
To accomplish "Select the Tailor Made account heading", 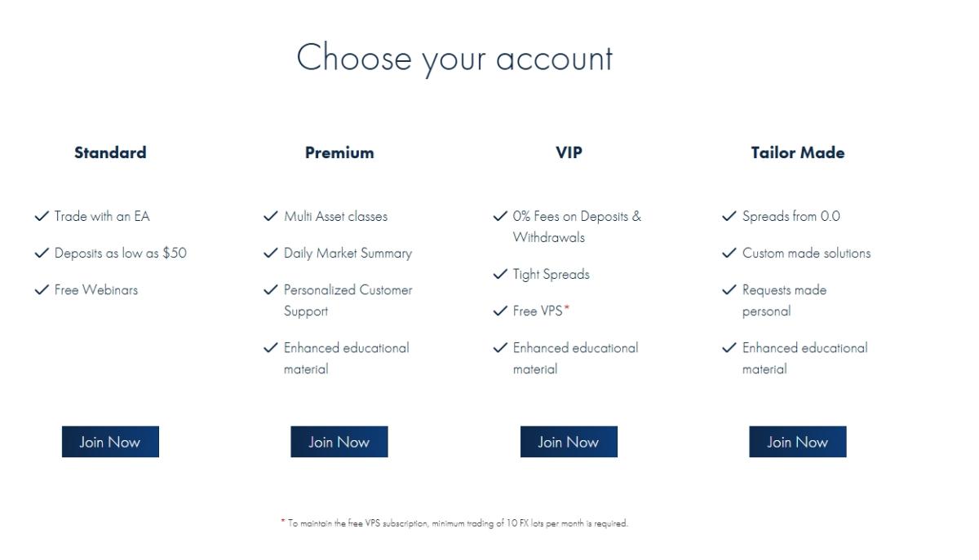I will (798, 152).
